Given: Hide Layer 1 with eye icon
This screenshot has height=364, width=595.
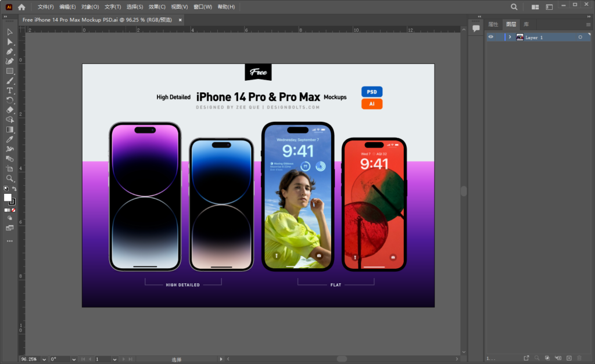Looking at the screenshot, I should (x=491, y=37).
